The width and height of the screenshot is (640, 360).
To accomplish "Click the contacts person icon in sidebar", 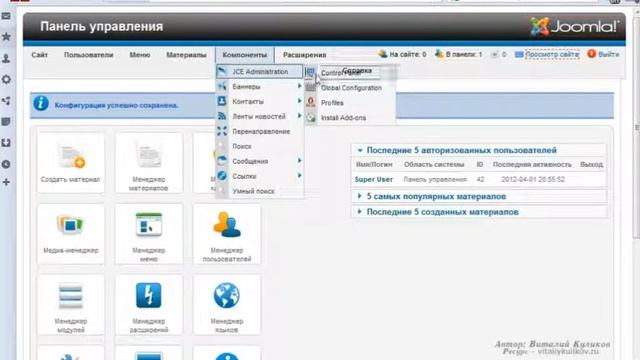I will pos(6,58).
